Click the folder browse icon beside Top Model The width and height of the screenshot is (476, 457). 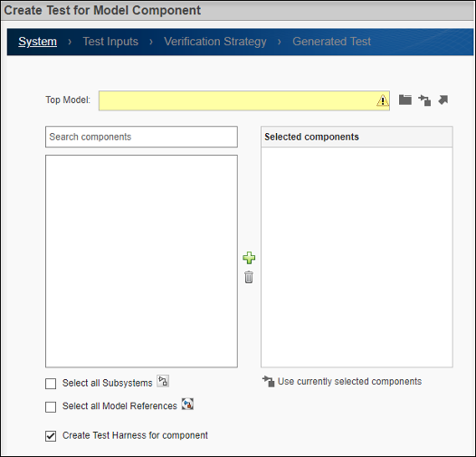[405, 100]
